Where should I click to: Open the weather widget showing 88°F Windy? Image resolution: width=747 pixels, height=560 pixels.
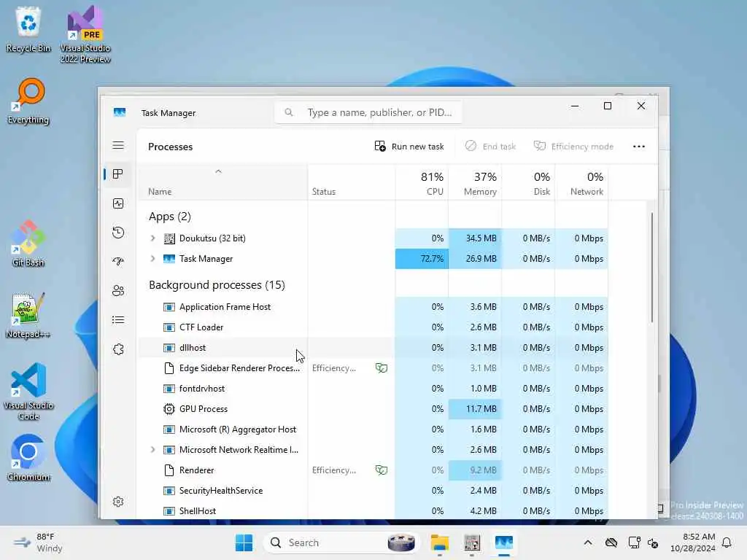[x=39, y=542]
